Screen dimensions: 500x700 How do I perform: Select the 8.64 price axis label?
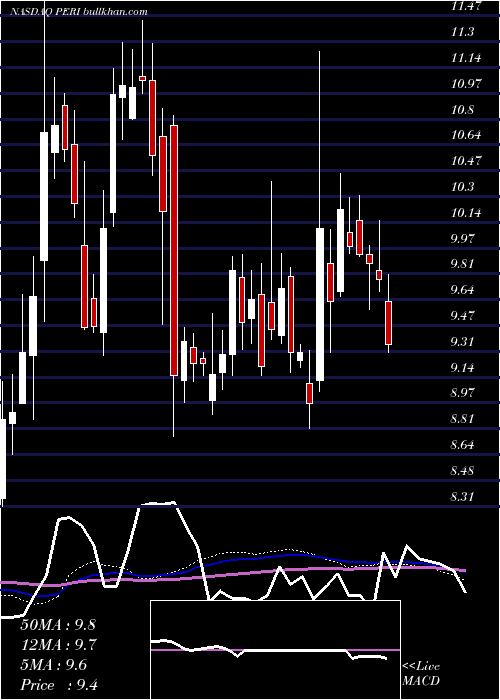coord(464,445)
